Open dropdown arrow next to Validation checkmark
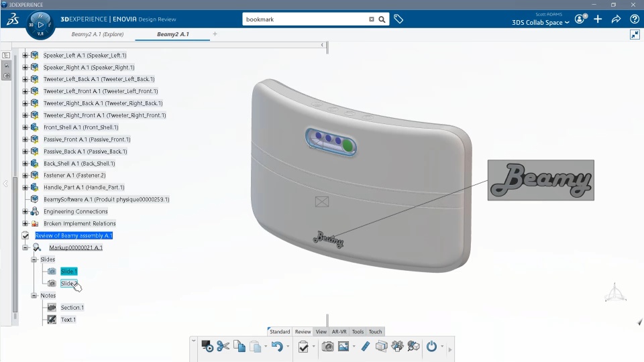This screenshot has width=644, height=362. 313,347
